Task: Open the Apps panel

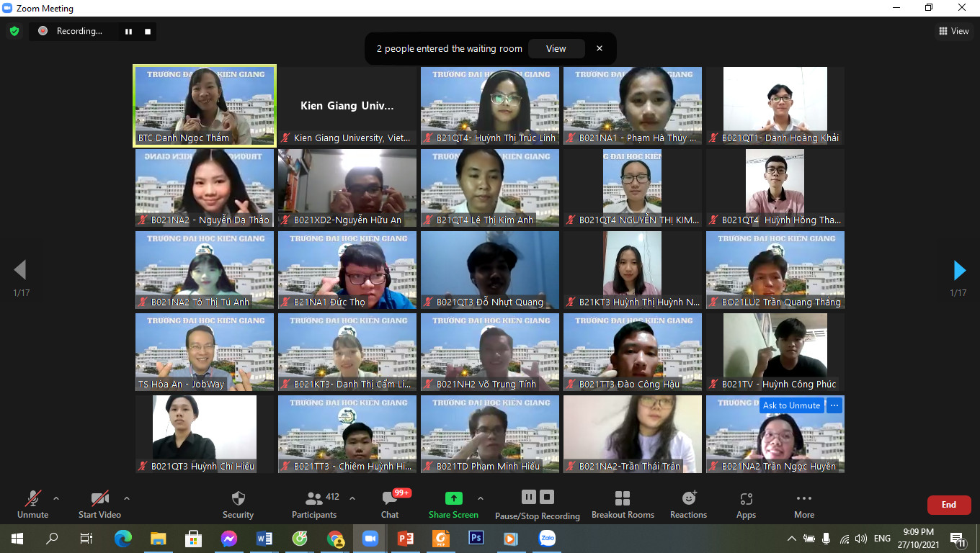Action: pos(746,503)
